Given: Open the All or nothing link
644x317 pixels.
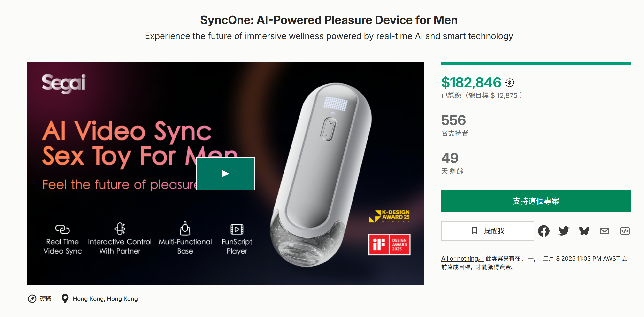Looking at the screenshot, I should pos(462,258).
